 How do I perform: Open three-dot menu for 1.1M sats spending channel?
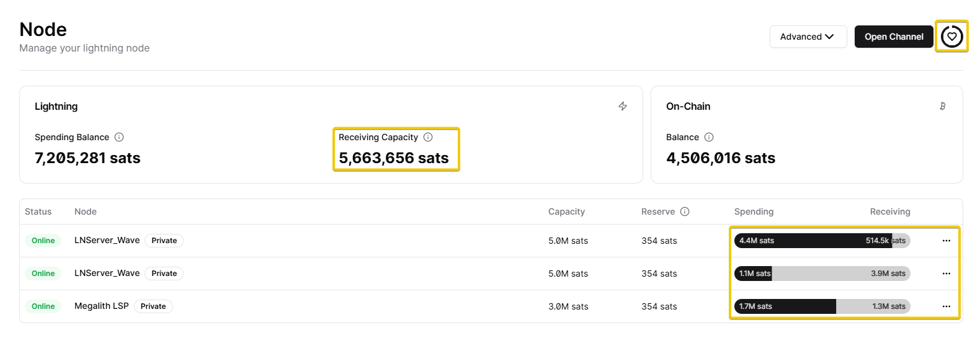point(946,274)
